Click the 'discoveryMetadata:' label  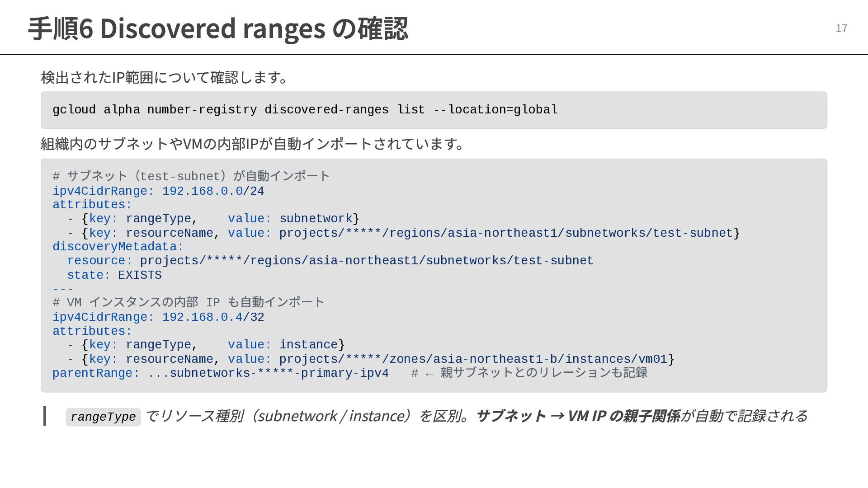click(118, 247)
